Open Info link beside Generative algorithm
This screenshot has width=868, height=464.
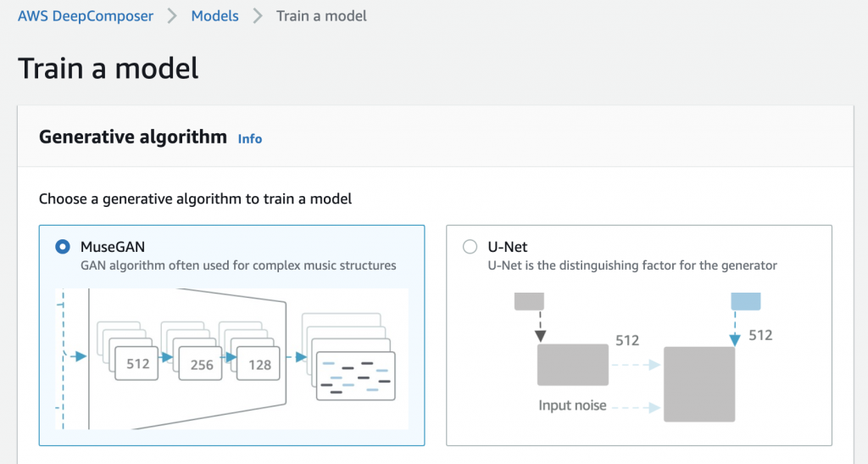pos(250,139)
